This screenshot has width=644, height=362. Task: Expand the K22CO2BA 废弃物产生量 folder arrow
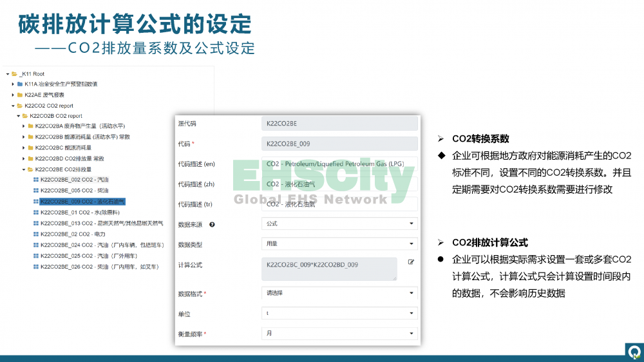[x=24, y=126]
